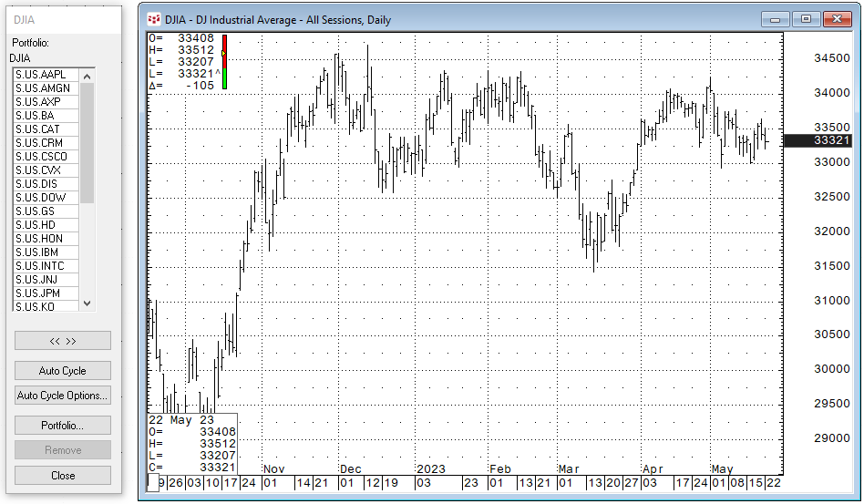This screenshot has width=864, height=504.
Task: Click the Nov label on time axis
Action: (273, 469)
